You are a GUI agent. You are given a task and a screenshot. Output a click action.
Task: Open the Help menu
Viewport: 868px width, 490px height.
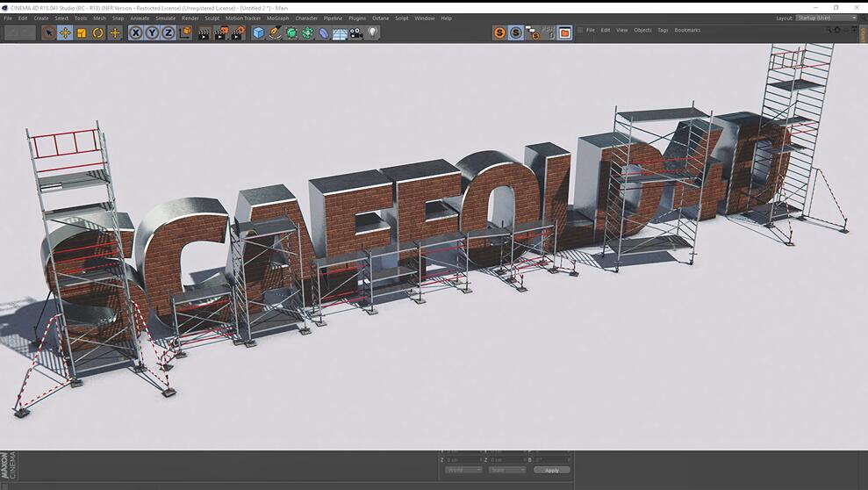pos(446,18)
